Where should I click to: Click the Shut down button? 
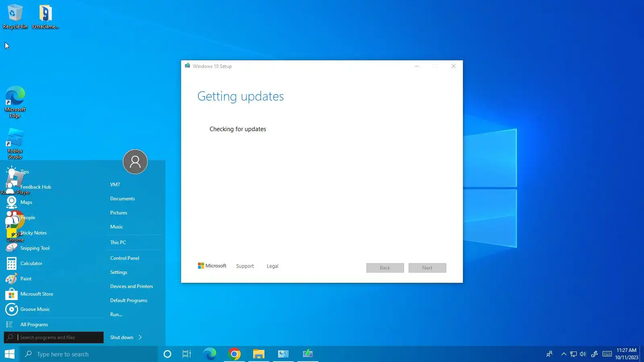(122, 337)
